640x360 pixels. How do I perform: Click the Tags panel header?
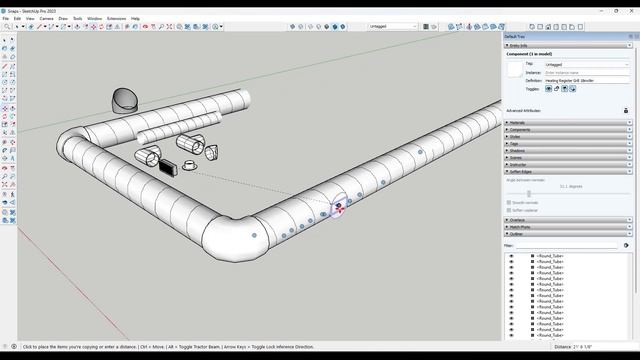pyautogui.click(x=568, y=144)
